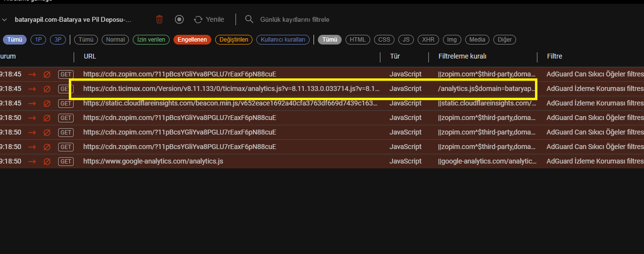Screen dimensions: 644x254
Task: Open the bataryapil.com tab selector dropdown
Action: 73,20
